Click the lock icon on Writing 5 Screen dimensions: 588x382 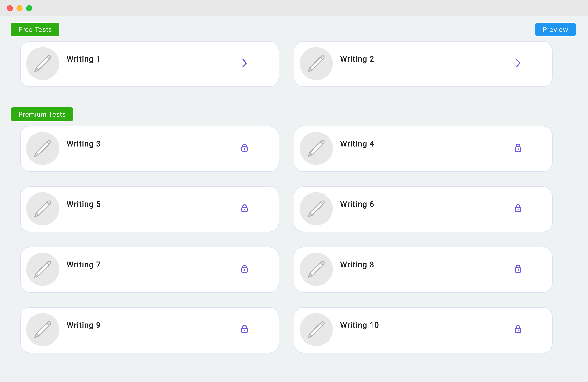[x=245, y=208]
